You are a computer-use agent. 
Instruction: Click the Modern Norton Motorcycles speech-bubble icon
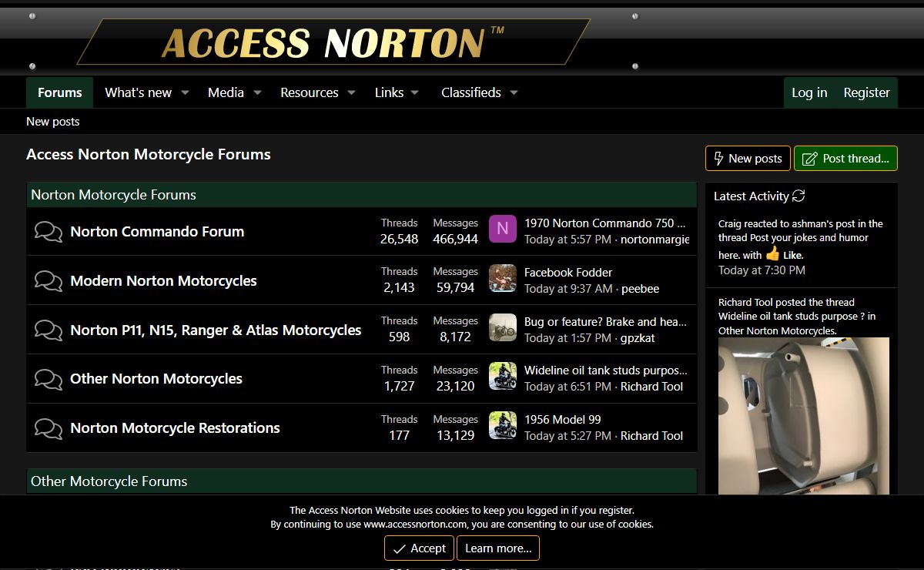click(49, 281)
